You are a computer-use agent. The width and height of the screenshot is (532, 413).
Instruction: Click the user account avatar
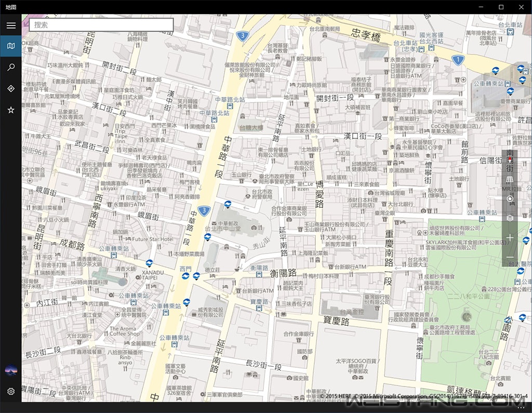tap(11, 370)
